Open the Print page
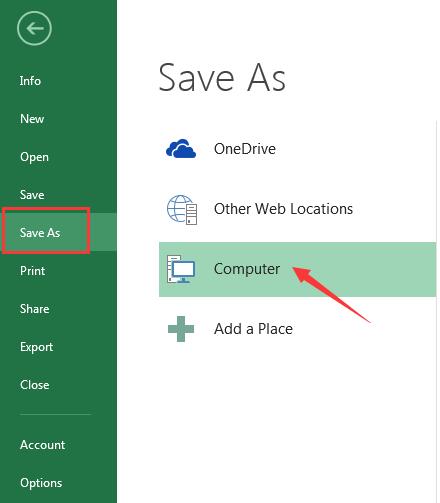This screenshot has width=440, height=503. click(32, 271)
